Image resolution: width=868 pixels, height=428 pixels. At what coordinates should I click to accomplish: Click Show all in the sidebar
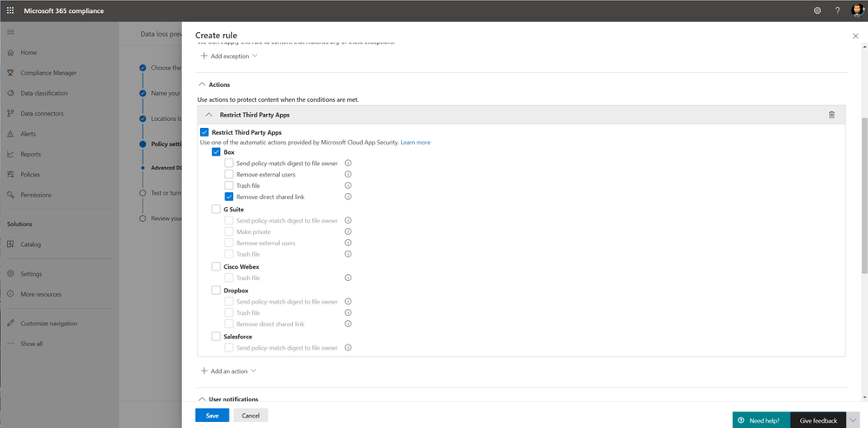[31, 344]
